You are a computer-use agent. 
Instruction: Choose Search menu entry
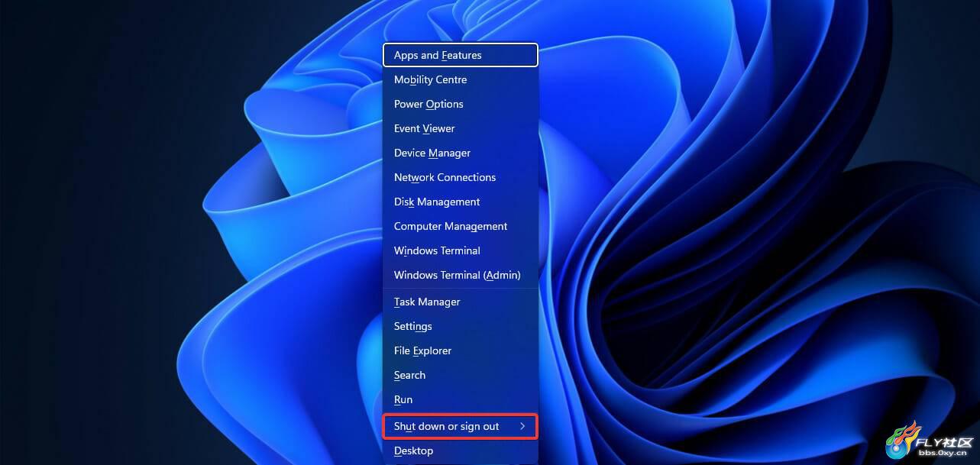461,375
